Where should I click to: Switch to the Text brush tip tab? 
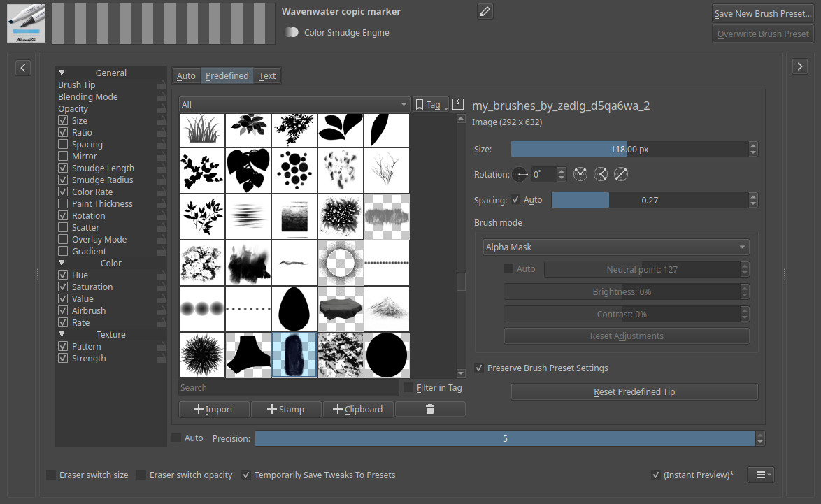coord(267,75)
